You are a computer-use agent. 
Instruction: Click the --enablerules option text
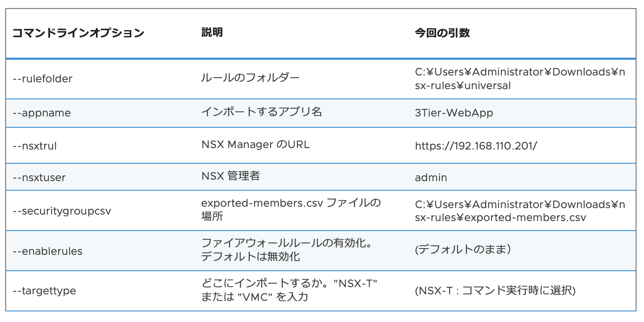click(48, 251)
